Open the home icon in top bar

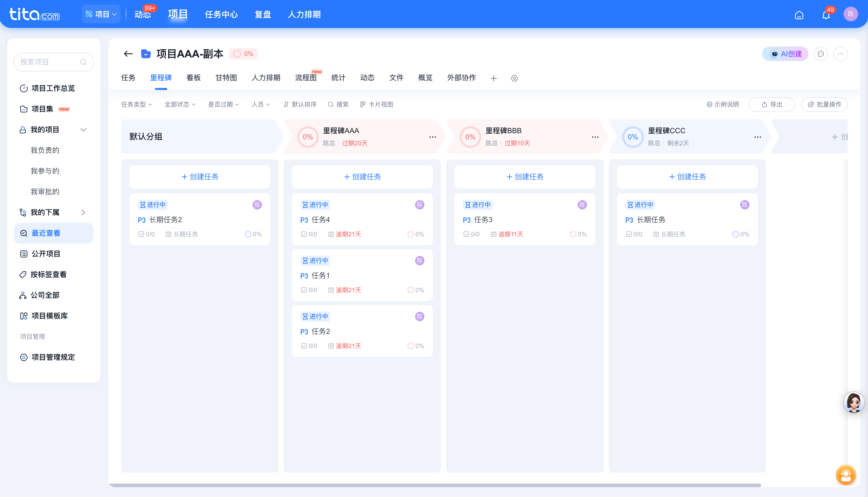[x=799, y=15]
